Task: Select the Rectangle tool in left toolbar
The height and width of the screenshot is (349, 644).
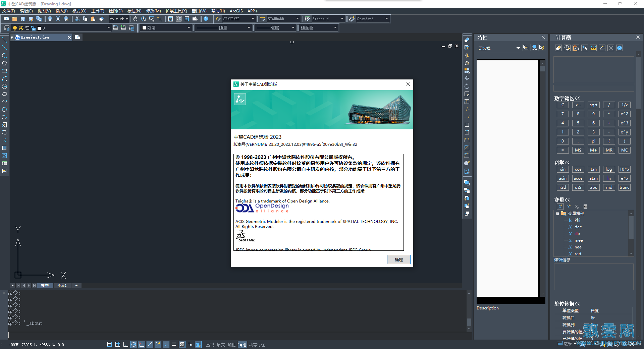Action: [x=4, y=71]
